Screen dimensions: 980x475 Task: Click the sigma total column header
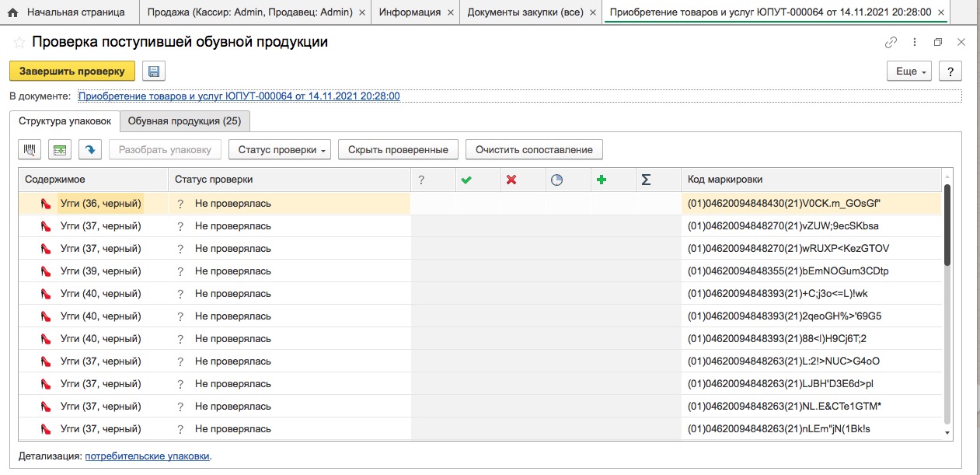tap(646, 180)
